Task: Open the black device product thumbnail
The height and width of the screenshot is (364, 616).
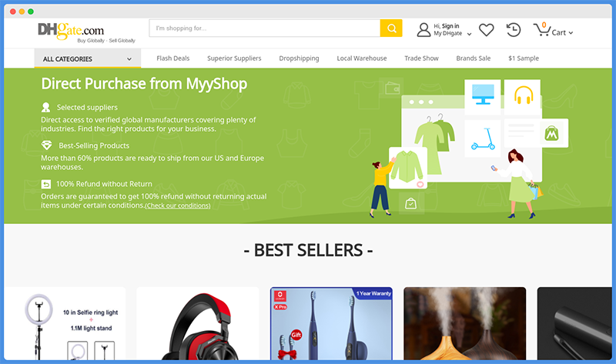Action: [x=574, y=323]
